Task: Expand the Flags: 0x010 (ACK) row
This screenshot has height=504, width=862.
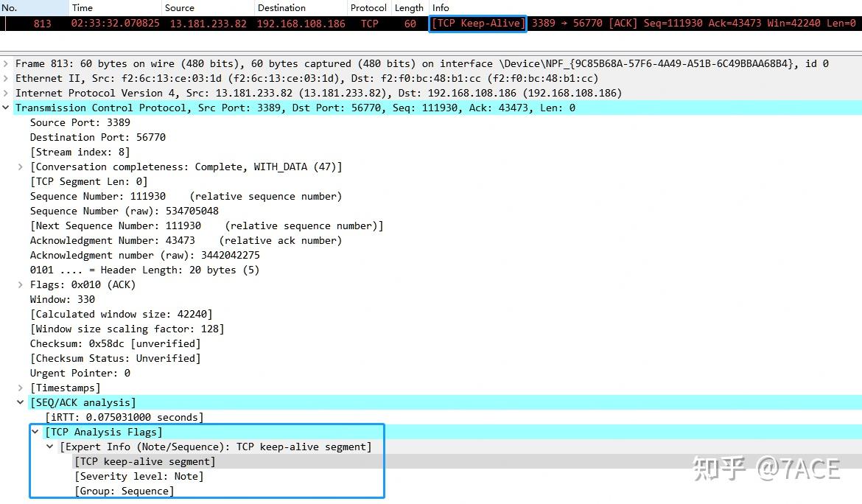Action: coord(20,284)
